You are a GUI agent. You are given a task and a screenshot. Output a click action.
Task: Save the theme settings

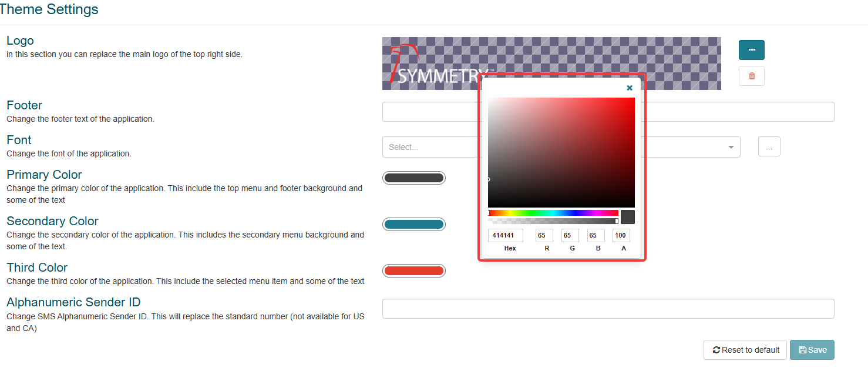click(x=812, y=350)
